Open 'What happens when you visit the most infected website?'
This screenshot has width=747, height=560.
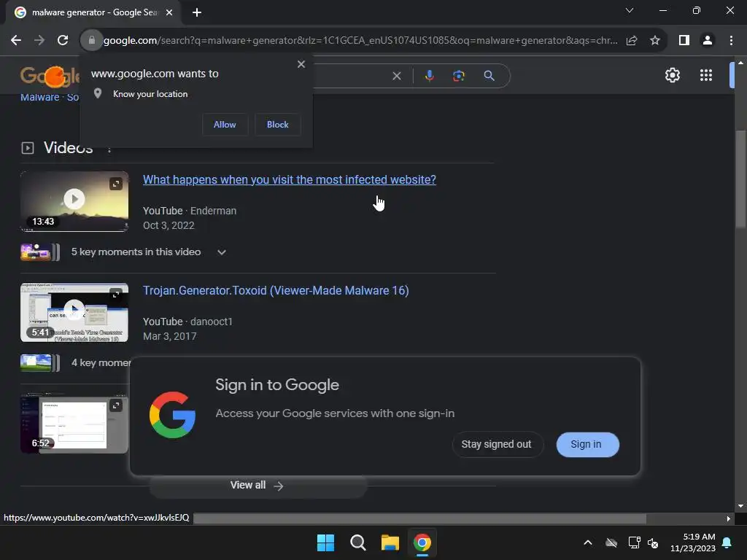(289, 179)
